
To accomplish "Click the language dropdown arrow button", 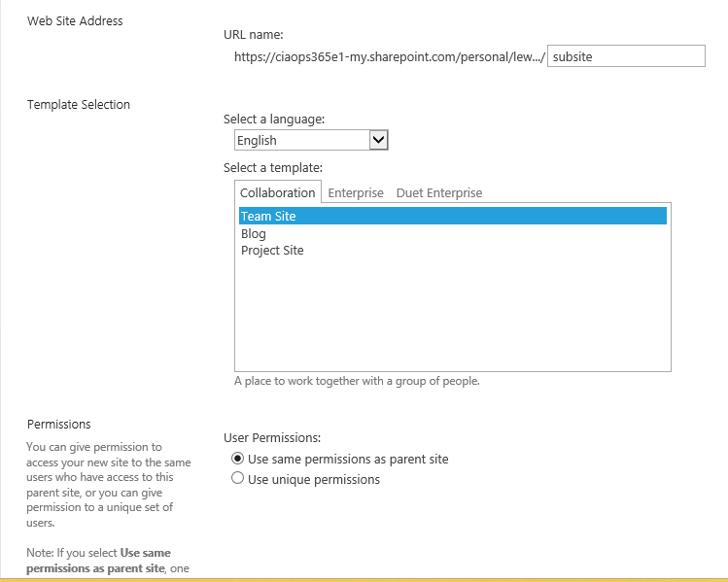I will pos(379,140).
